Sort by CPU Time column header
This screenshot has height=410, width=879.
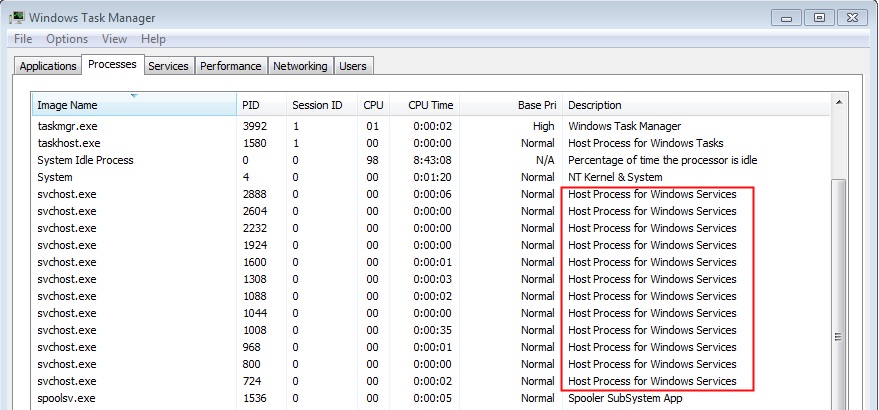click(x=424, y=105)
